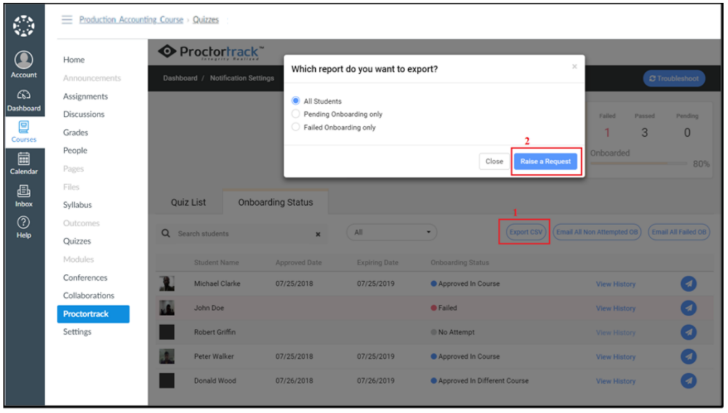Click the Raise a Request button
The width and height of the screenshot is (728, 413).
[x=546, y=161]
